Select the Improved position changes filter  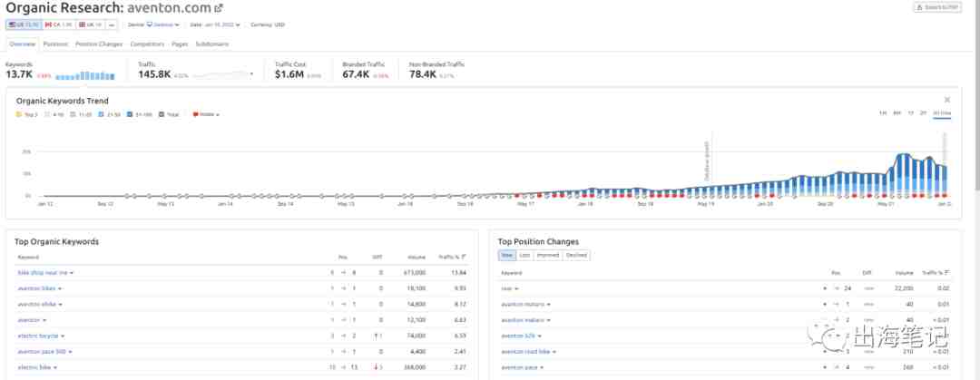pos(547,255)
